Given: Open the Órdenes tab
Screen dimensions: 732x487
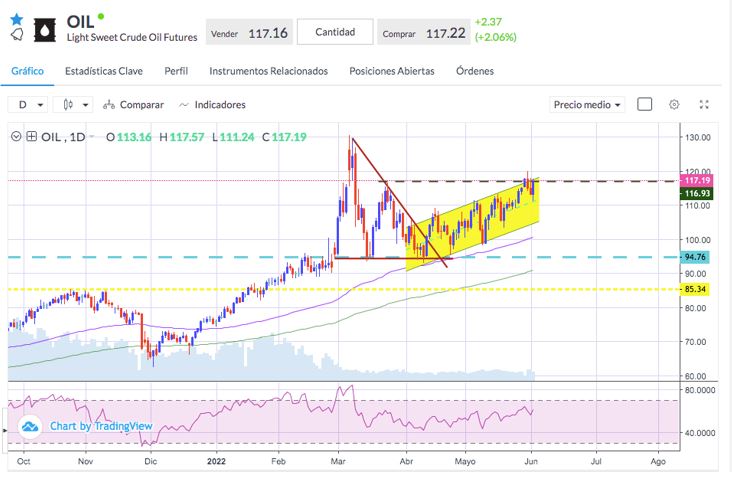Looking at the screenshot, I should pyautogui.click(x=475, y=71).
